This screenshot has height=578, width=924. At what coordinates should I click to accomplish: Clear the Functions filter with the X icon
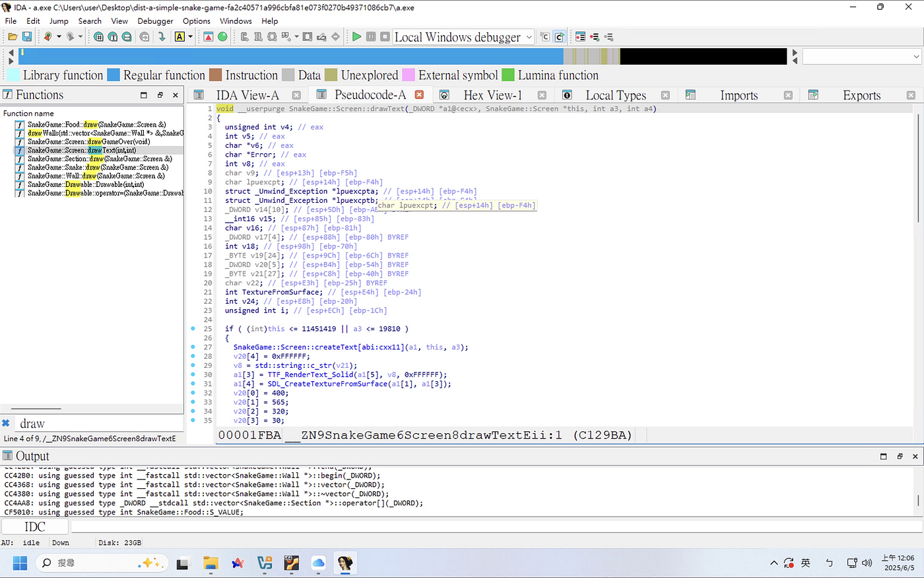tap(6, 423)
